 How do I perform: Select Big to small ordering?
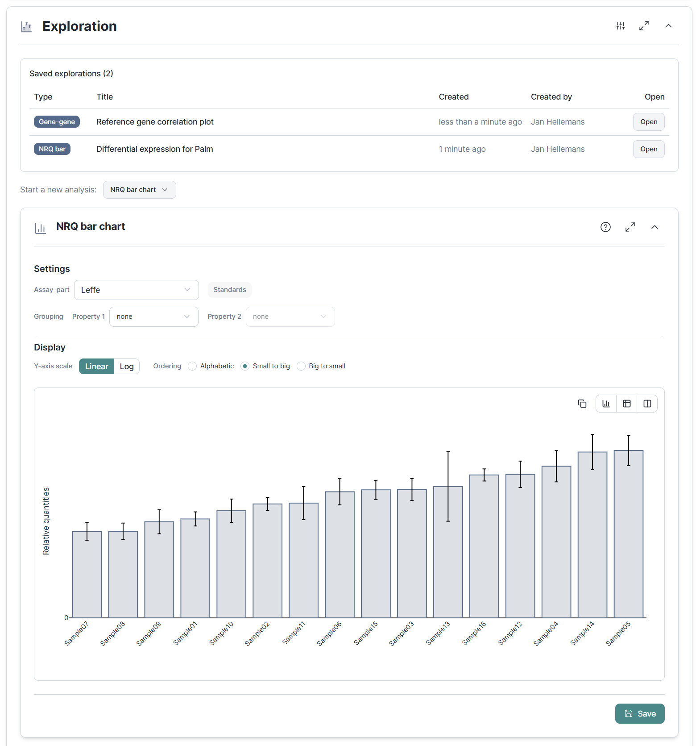tap(301, 366)
